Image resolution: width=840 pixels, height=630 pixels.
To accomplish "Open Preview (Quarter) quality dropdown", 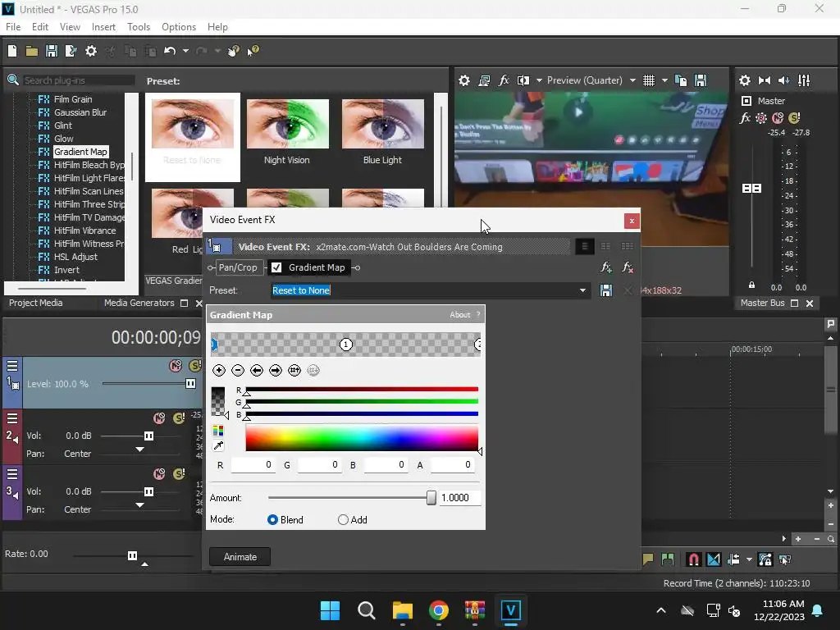I will pyautogui.click(x=632, y=80).
